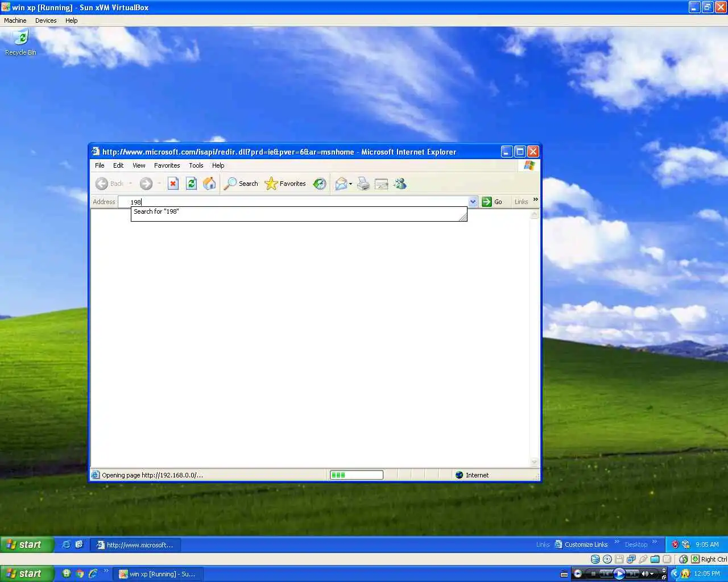The height and width of the screenshot is (582, 728).
Task: Open the History toolbar icon
Action: [x=320, y=184]
